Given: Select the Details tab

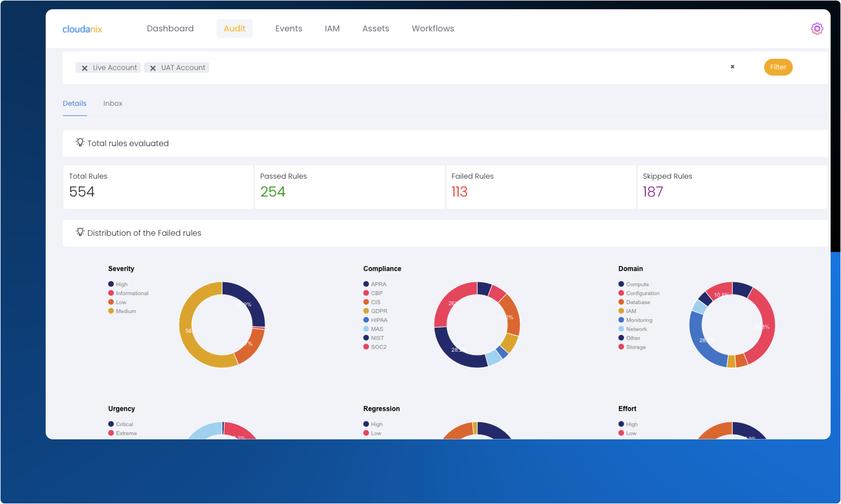Looking at the screenshot, I should pyautogui.click(x=75, y=103).
